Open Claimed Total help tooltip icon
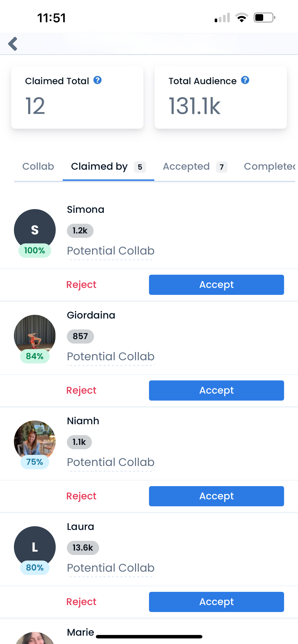Screen dimensions: 298x644 97,80
